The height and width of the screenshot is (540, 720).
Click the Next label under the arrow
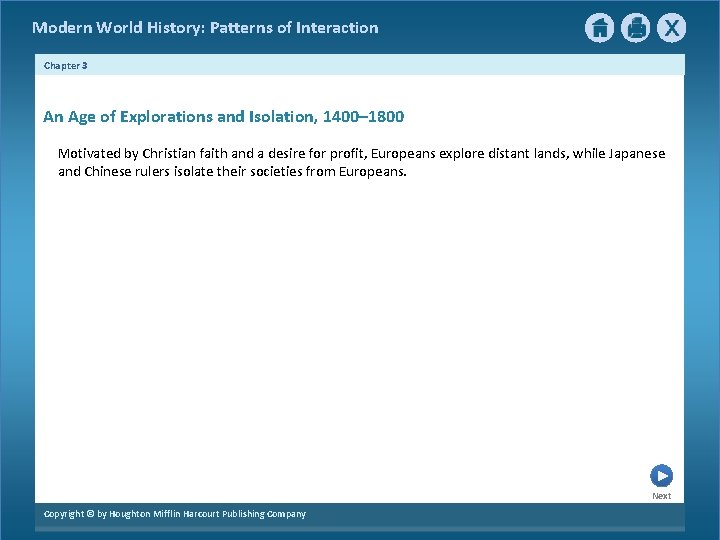click(x=661, y=496)
